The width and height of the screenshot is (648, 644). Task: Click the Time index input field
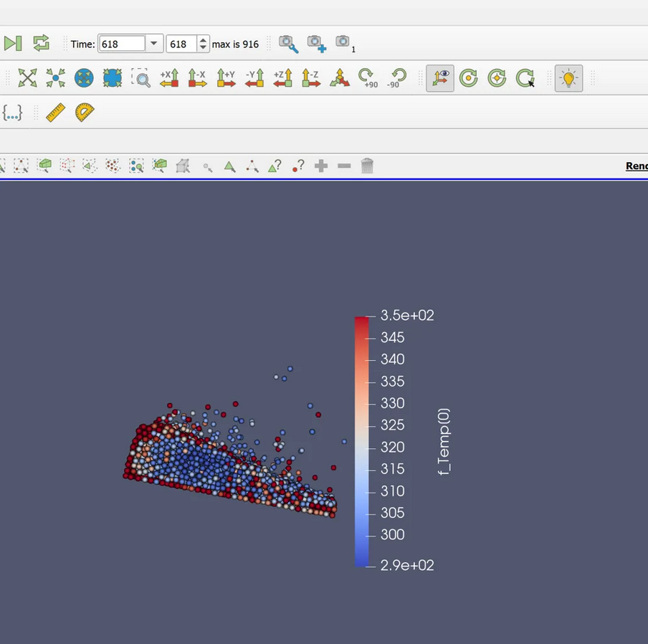(x=180, y=44)
